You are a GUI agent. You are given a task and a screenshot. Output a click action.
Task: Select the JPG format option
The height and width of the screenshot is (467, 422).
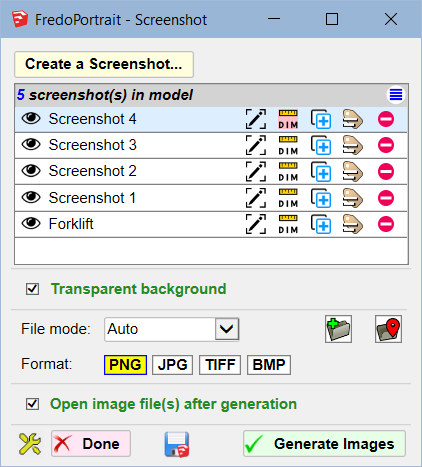pos(173,365)
